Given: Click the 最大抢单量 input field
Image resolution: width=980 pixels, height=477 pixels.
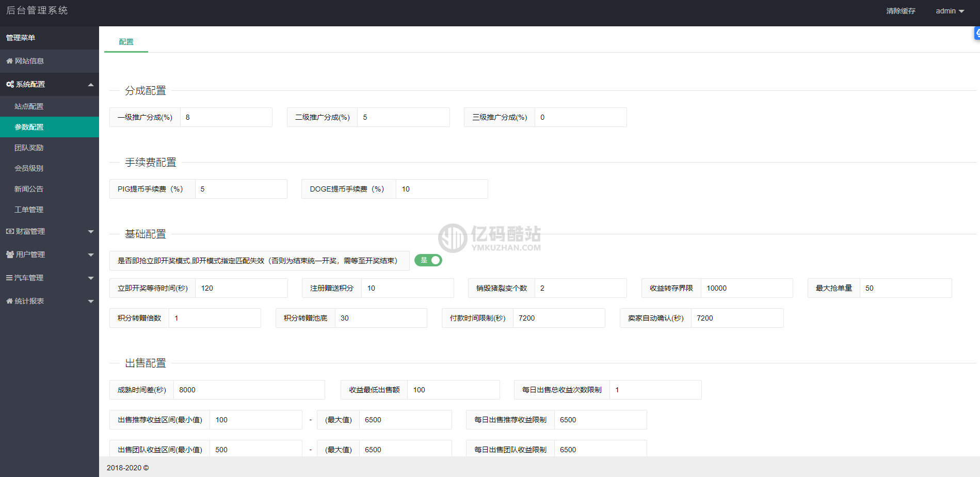Looking at the screenshot, I should coord(906,288).
